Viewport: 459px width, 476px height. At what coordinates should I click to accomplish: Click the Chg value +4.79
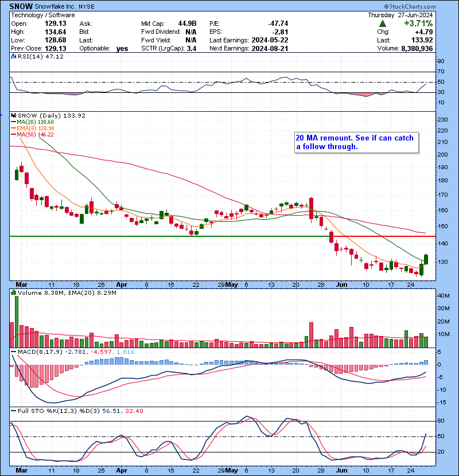pyautogui.click(x=423, y=32)
